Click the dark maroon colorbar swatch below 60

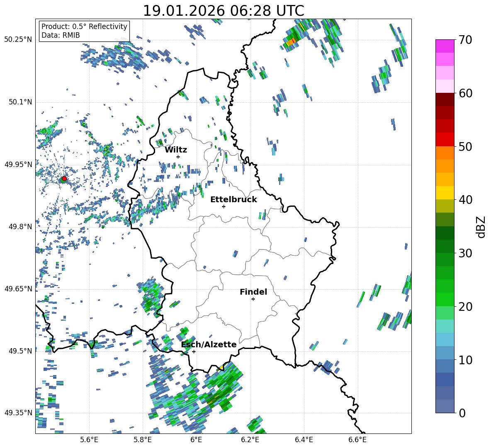(x=445, y=99)
